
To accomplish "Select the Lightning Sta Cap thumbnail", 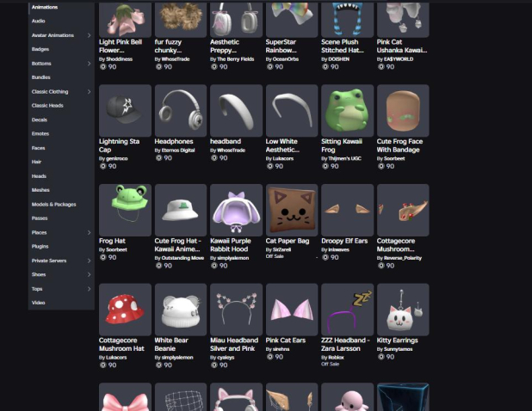I will (126, 110).
